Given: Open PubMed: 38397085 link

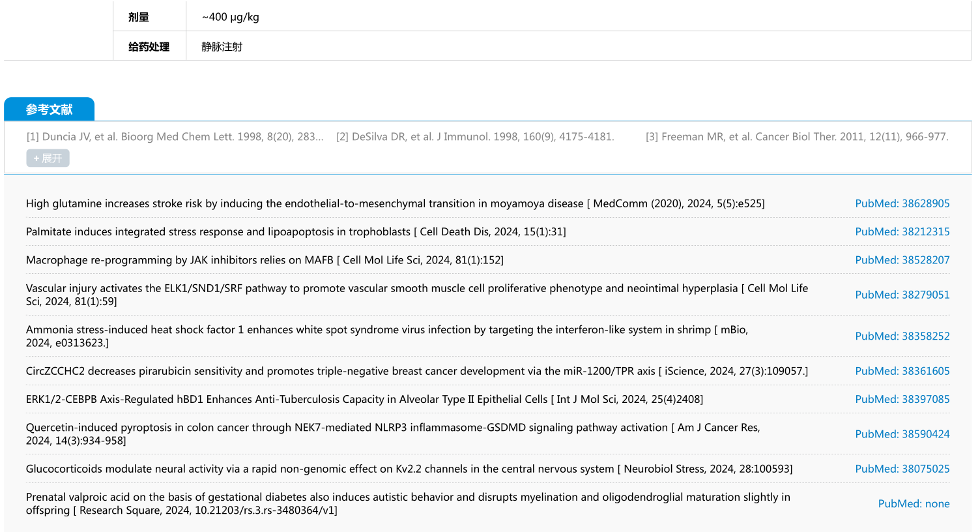Looking at the screenshot, I should 902,398.
